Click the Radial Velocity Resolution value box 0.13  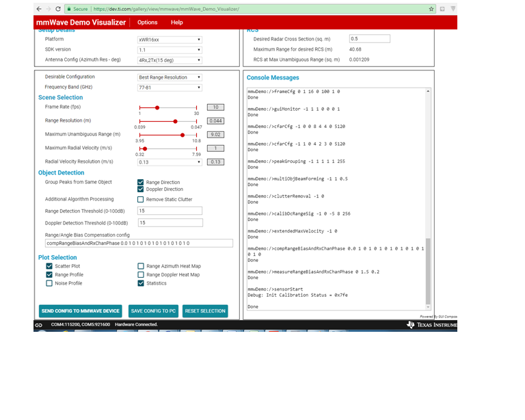(x=215, y=162)
